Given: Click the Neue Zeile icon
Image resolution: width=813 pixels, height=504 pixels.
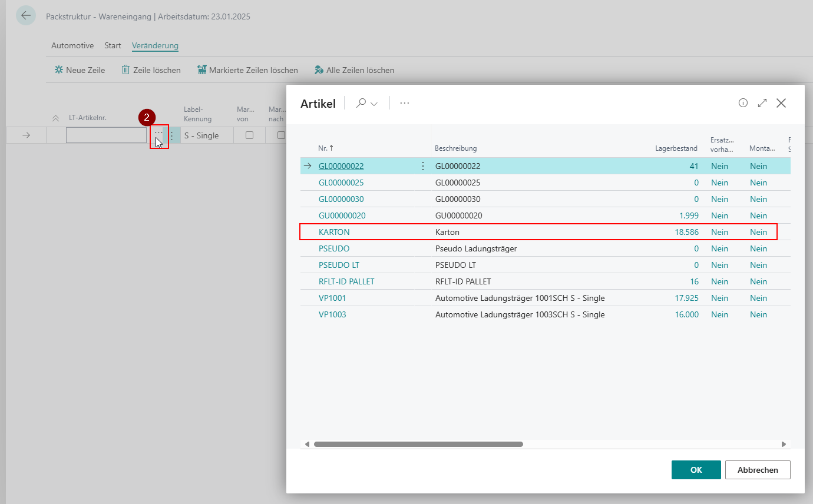Looking at the screenshot, I should click(58, 70).
